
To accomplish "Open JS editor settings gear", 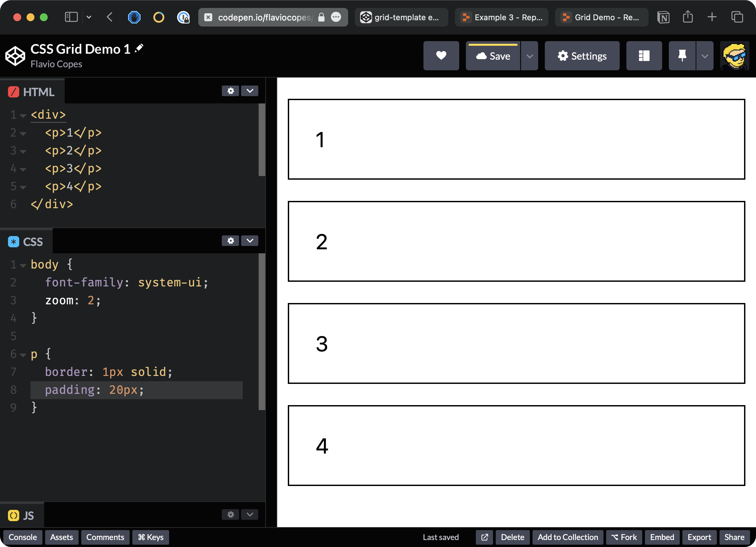I will click(x=230, y=514).
